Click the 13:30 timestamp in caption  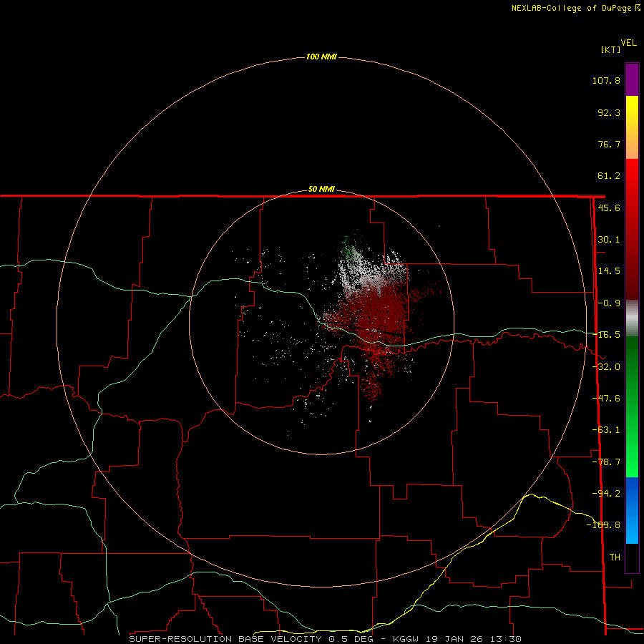tap(507, 639)
